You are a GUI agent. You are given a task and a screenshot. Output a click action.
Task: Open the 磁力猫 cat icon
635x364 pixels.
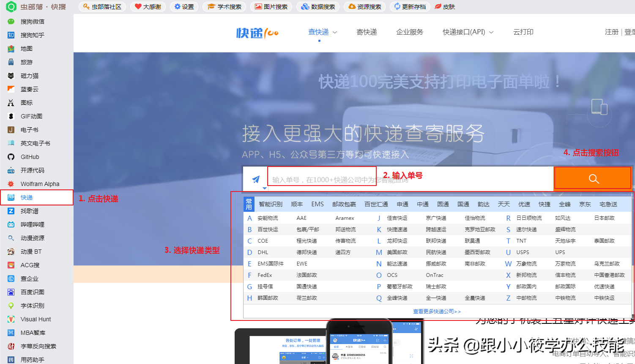click(11, 76)
